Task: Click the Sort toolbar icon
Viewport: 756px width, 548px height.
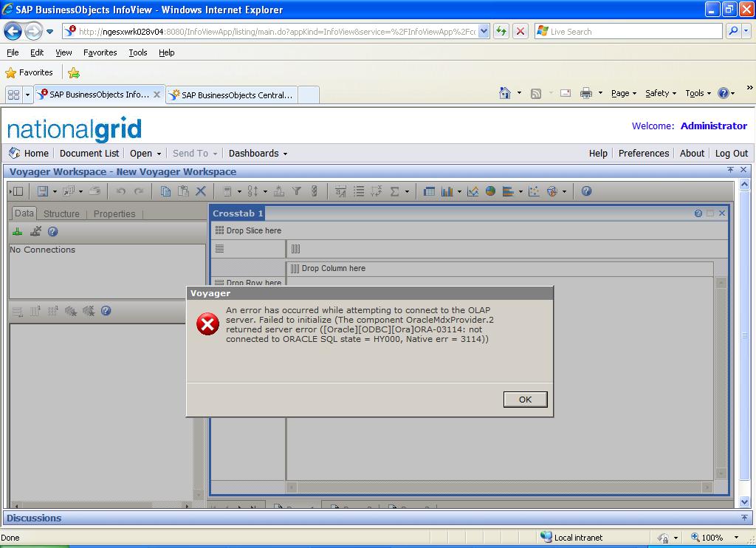Action: point(252,191)
